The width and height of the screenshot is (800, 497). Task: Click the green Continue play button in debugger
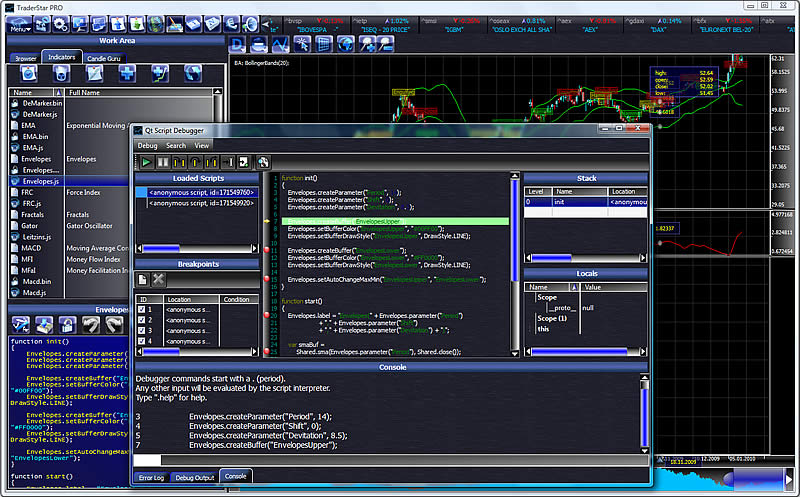146,162
